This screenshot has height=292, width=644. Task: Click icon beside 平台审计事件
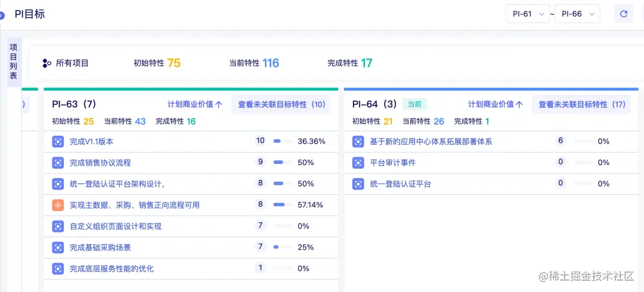click(x=358, y=163)
